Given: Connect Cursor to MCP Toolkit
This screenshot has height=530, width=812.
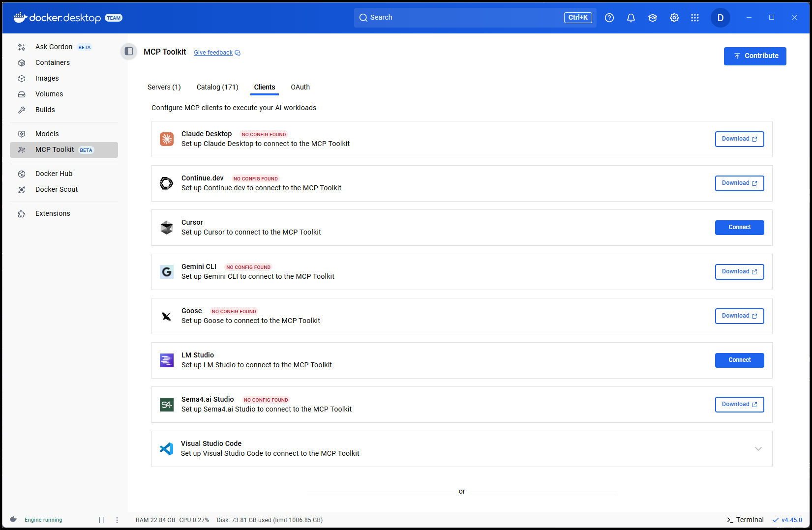Looking at the screenshot, I should [739, 227].
